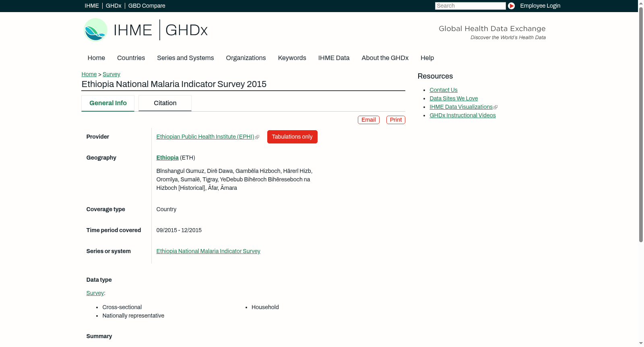Click the 'Global Health Data Exchange' tagline
Viewport: 644px width, 347px height.
(492, 29)
